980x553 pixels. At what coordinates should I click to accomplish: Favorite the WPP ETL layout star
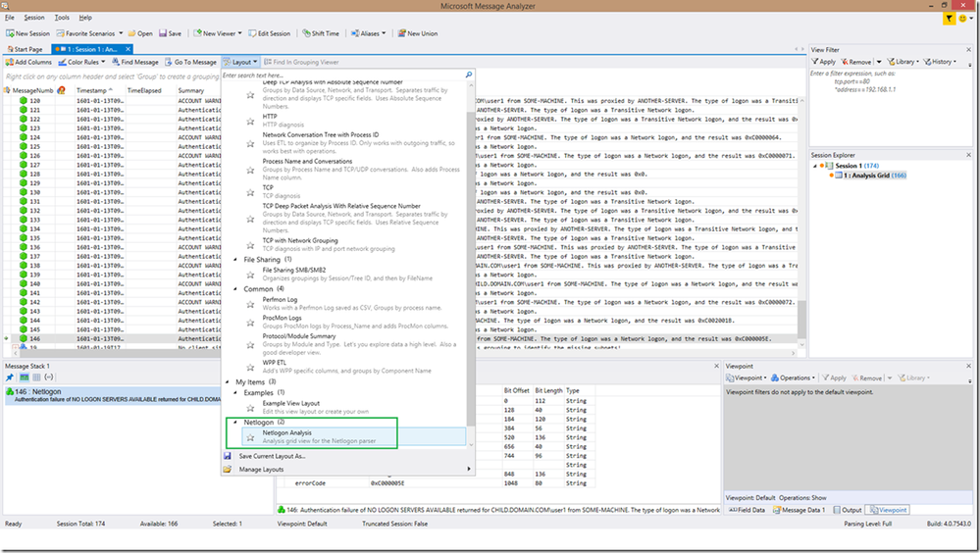pos(250,368)
